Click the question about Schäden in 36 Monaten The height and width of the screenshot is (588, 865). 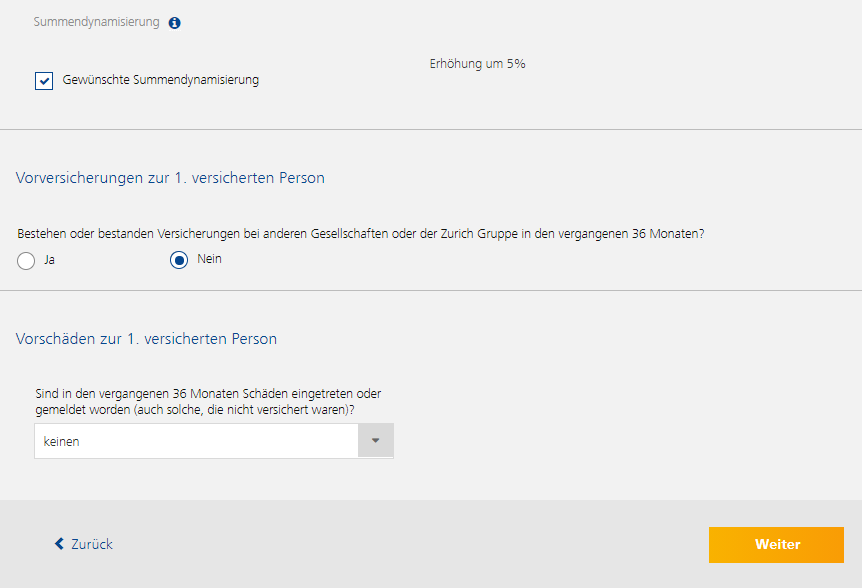tap(208, 402)
